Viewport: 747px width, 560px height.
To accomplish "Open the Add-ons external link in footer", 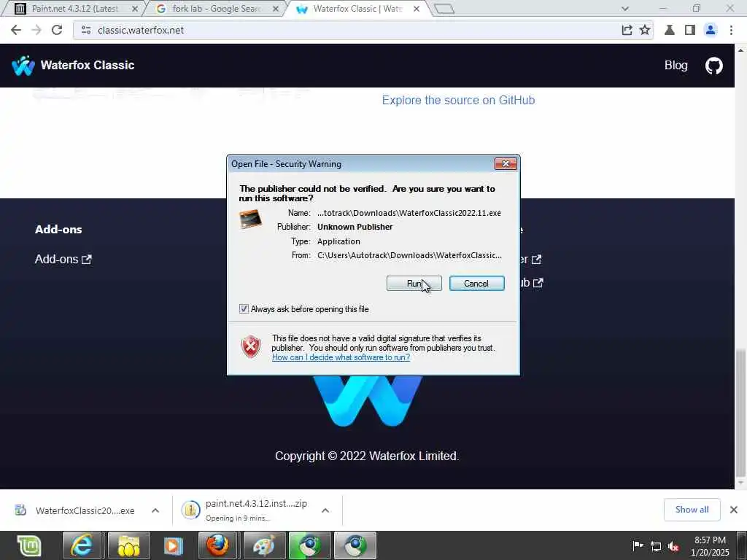I will click(63, 259).
